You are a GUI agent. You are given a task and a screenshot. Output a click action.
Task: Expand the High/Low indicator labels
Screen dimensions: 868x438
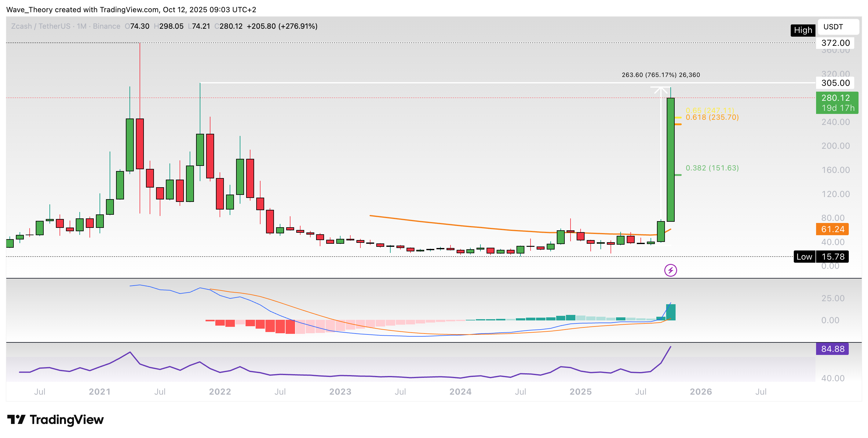[803, 30]
